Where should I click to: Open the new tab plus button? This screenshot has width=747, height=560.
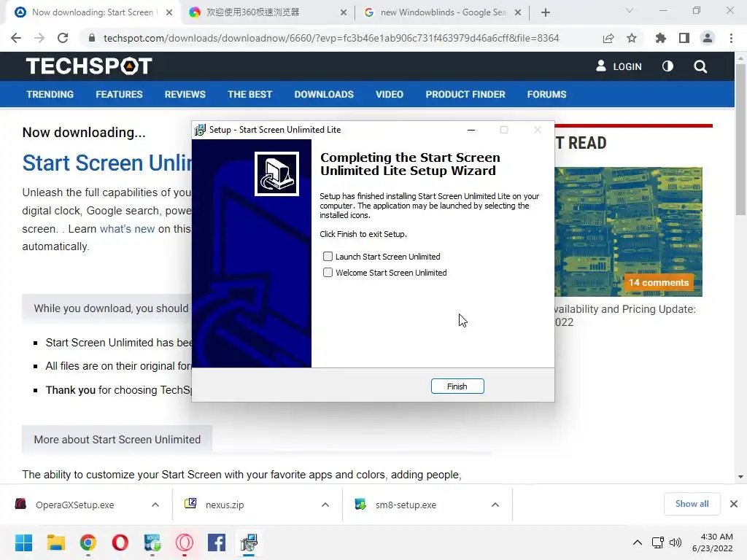546,12
